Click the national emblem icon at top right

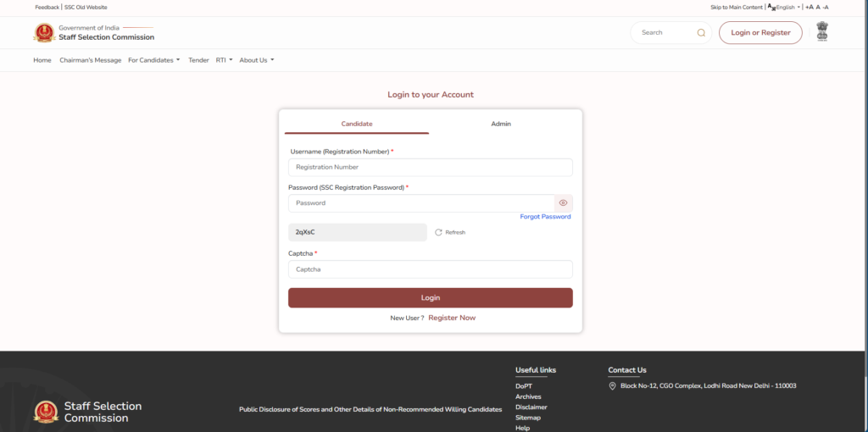822,31
